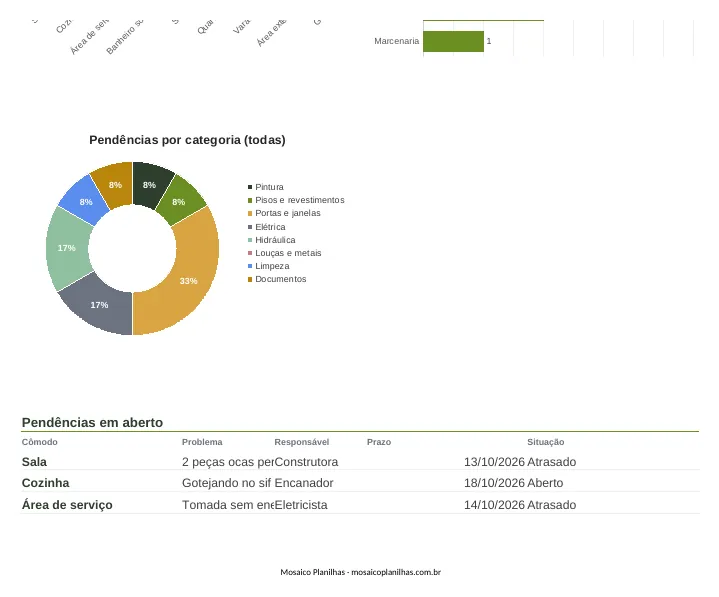Open the mosaicoplanilhas.com.br footer link
The image size is (719, 597).
[x=396, y=572]
